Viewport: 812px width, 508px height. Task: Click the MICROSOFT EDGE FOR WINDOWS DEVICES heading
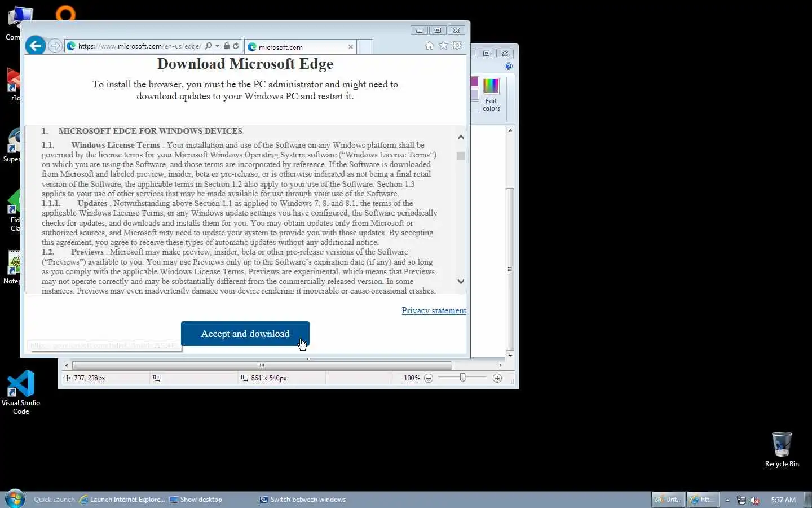(x=151, y=131)
